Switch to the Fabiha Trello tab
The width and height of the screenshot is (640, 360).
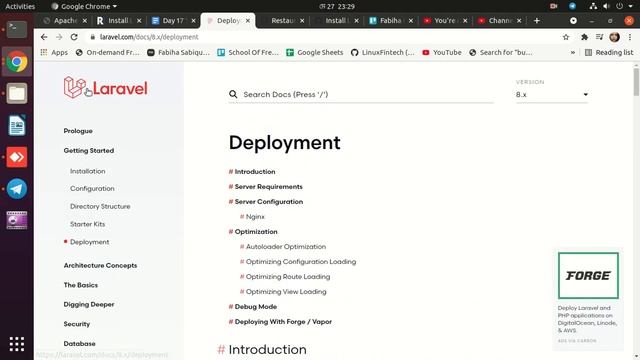390,20
